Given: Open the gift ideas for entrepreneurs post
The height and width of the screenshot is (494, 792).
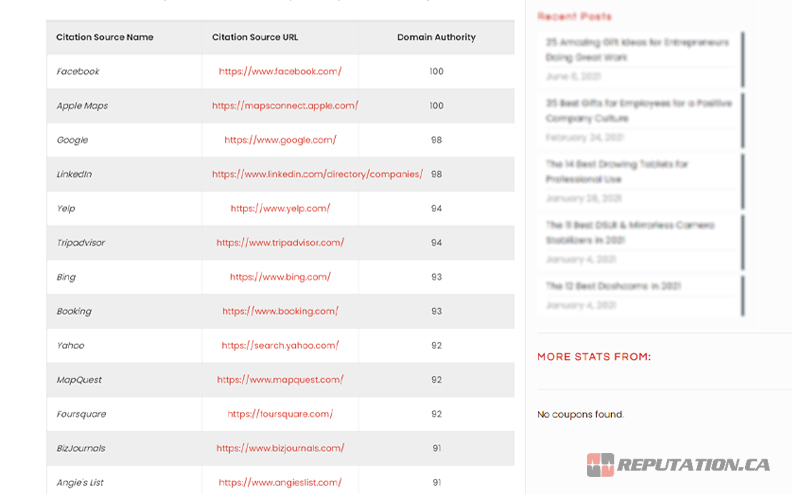Looking at the screenshot, I should coord(637,50).
